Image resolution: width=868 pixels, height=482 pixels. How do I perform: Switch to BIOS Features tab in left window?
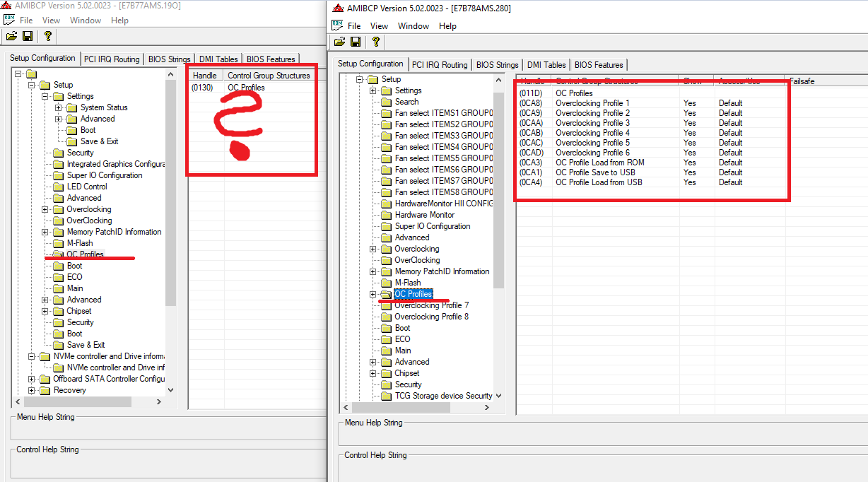tap(271, 59)
